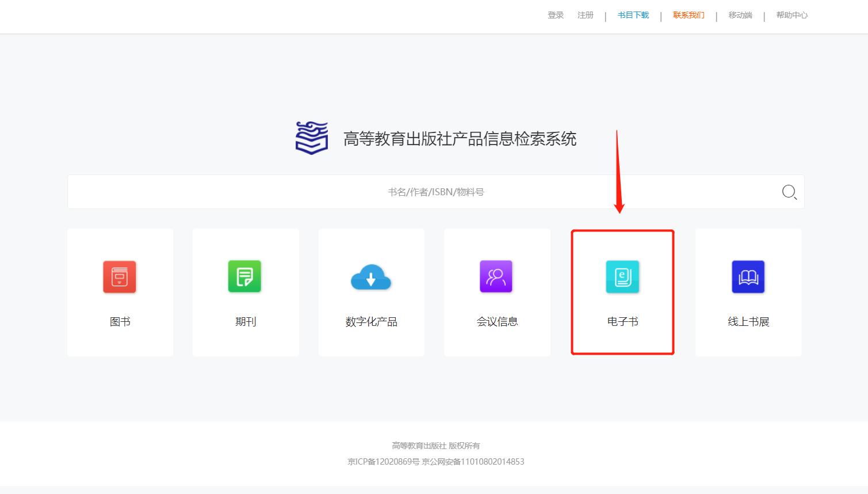Open 书目下载 from top menu
The height and width of the screenshot is (494, 868).
point(632,15)
